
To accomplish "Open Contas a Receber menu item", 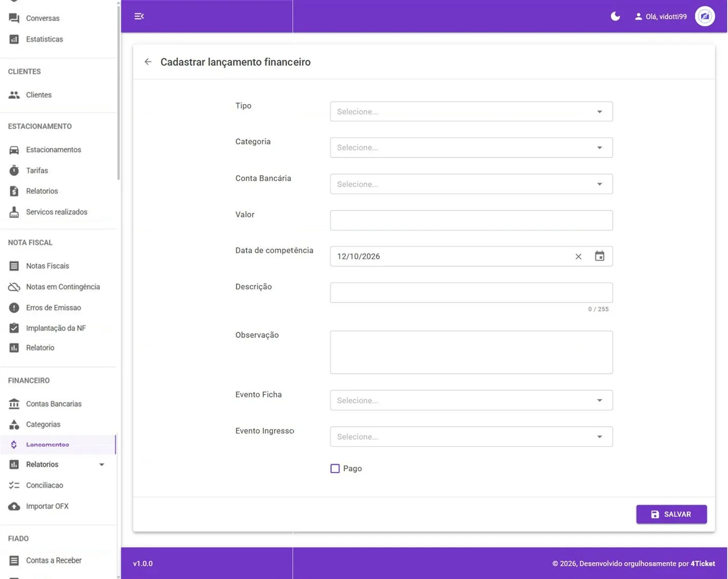I will (58, 560).
